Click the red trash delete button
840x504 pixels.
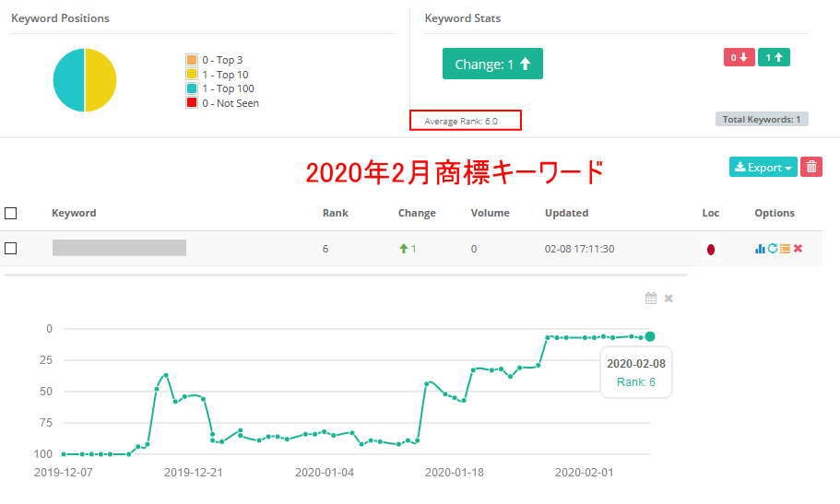click(811, 167)
